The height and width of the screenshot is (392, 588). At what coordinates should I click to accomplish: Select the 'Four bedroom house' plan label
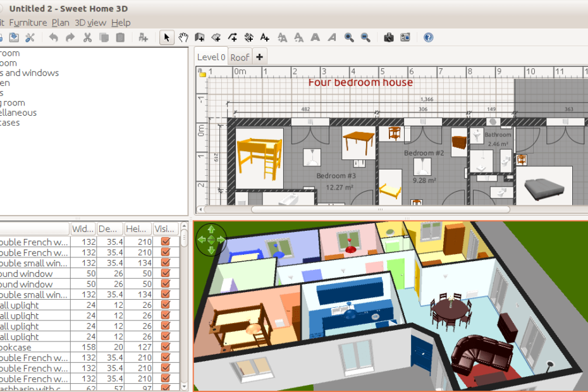pos(360,83)
